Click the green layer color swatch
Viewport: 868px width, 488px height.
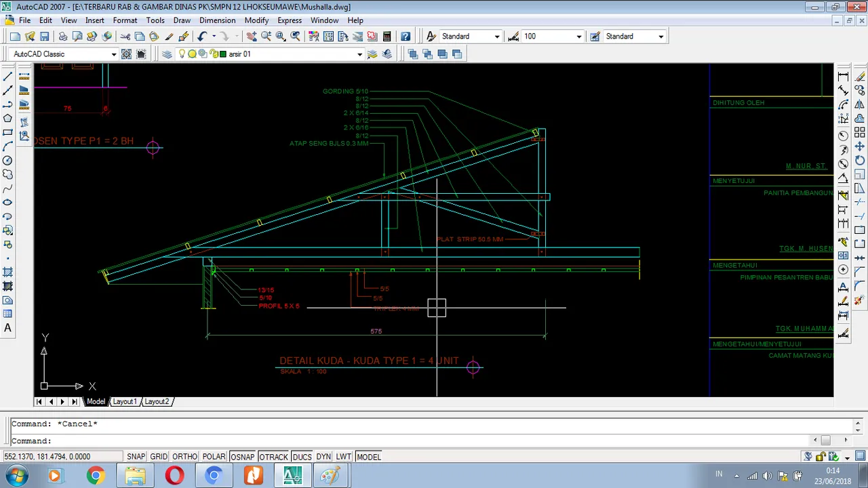[223, 54]
